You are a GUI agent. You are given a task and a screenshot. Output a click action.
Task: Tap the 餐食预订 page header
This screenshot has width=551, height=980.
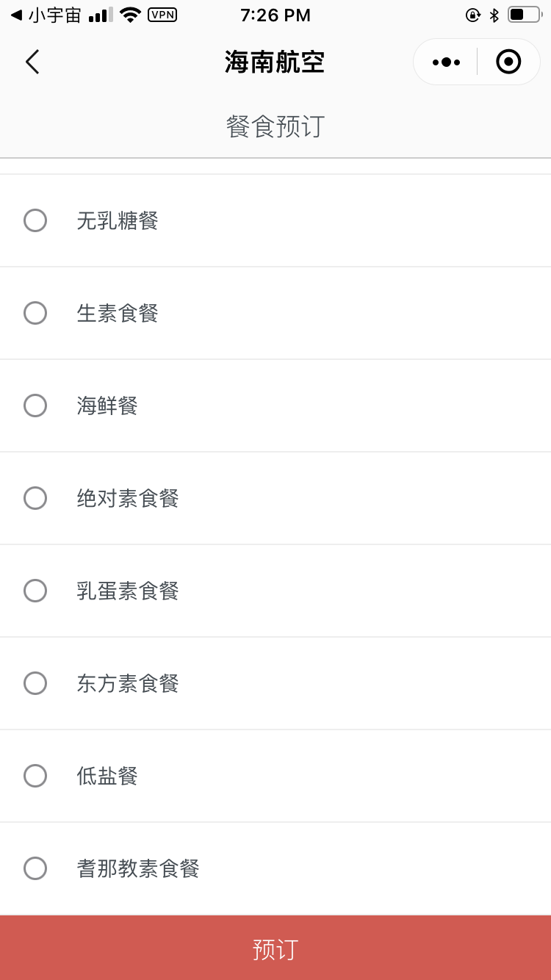[x=275, y=126]
